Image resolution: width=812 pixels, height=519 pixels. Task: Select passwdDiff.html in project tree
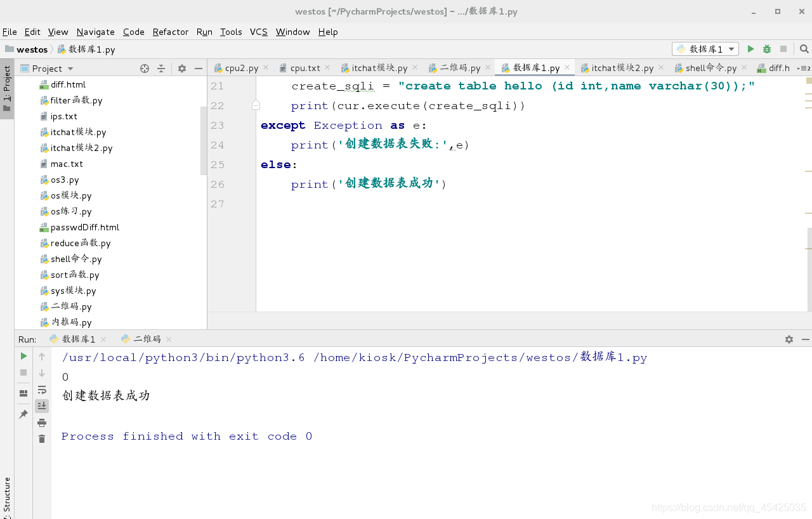click(84, 227)
